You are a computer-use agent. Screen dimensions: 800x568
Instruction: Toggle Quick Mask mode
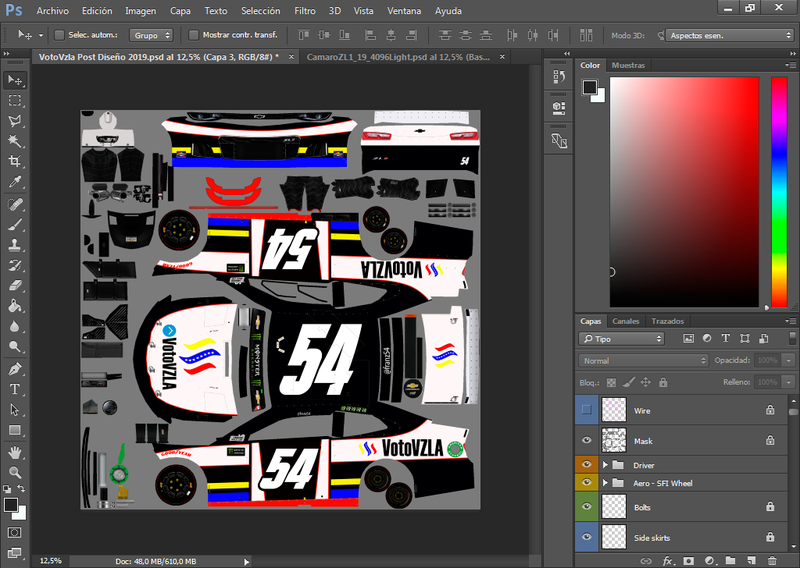(14, 533)
